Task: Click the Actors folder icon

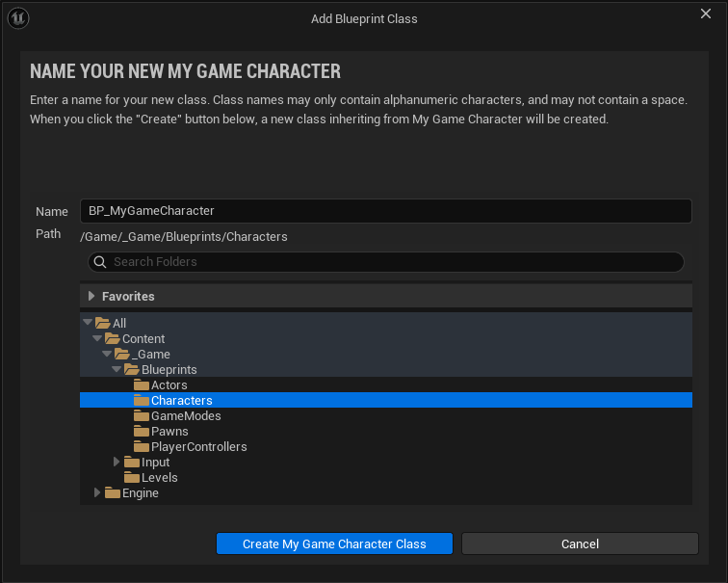Action: [141, 385]
